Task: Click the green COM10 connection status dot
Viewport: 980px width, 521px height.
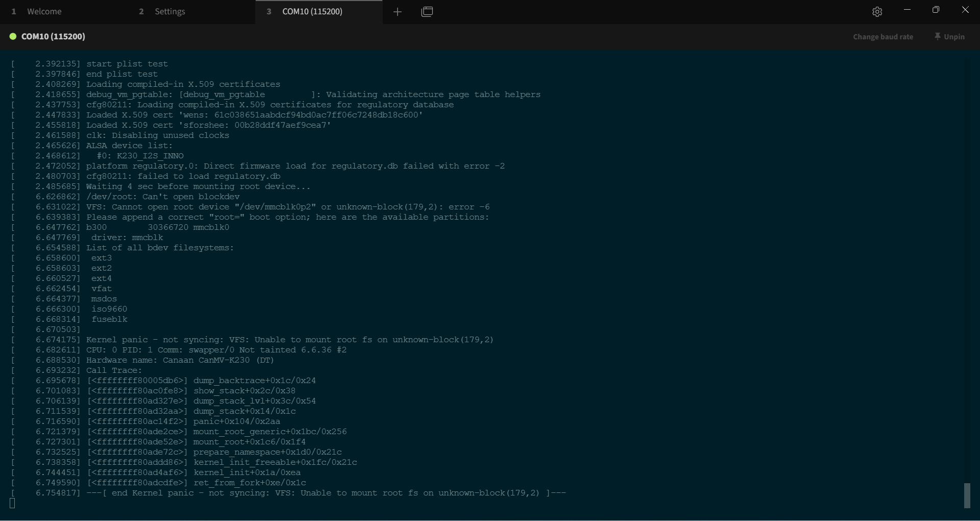Action: tap(13, 37)
